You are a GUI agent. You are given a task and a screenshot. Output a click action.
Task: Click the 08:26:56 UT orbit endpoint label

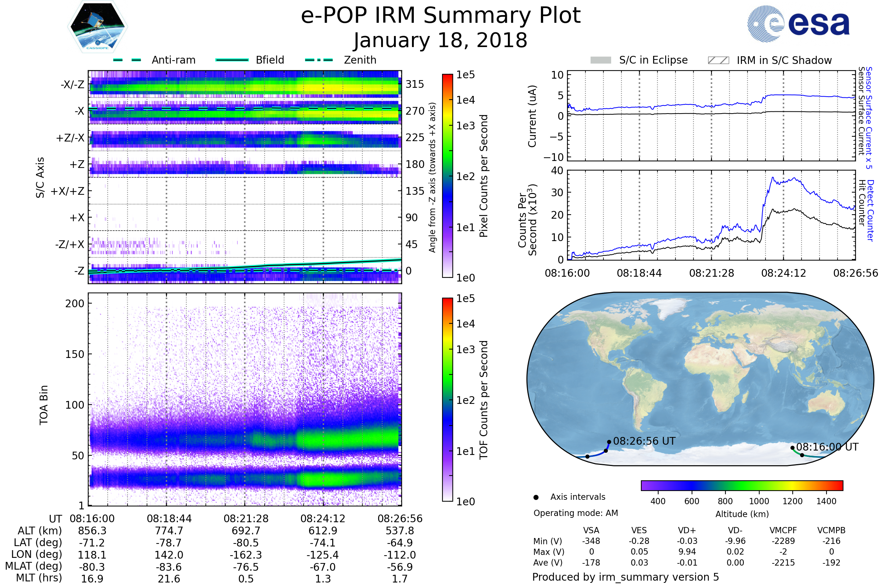(644, 441)
